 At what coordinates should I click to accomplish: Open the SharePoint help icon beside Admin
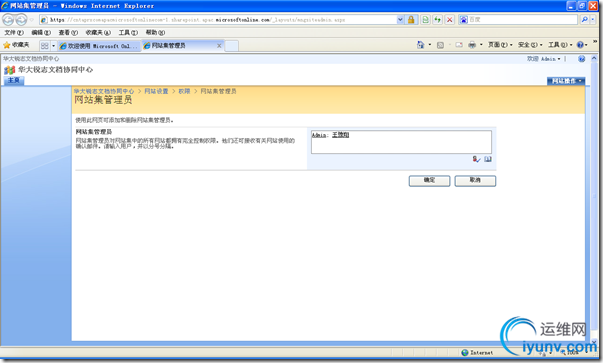pyautogui.click(x=581, y=59)
